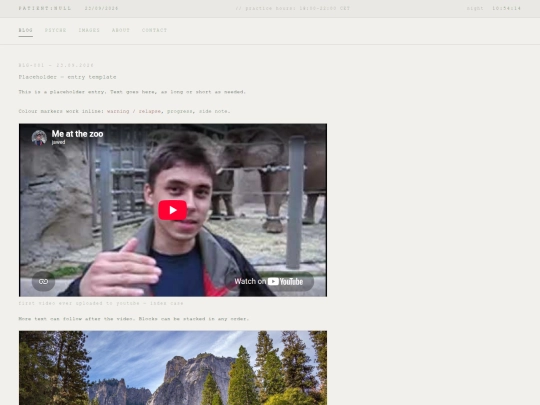Viewport: 540px width, 405px height.
Task: Click the More text can follow paragraph
Action: [134, 319]
